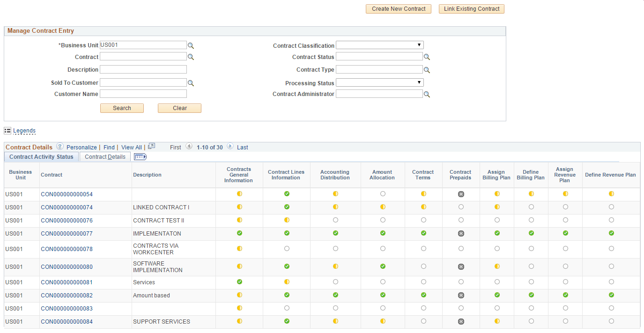Select the Contract Activity Status tab
The height and width of the screenshot is (333, 644).
[41, 156]
